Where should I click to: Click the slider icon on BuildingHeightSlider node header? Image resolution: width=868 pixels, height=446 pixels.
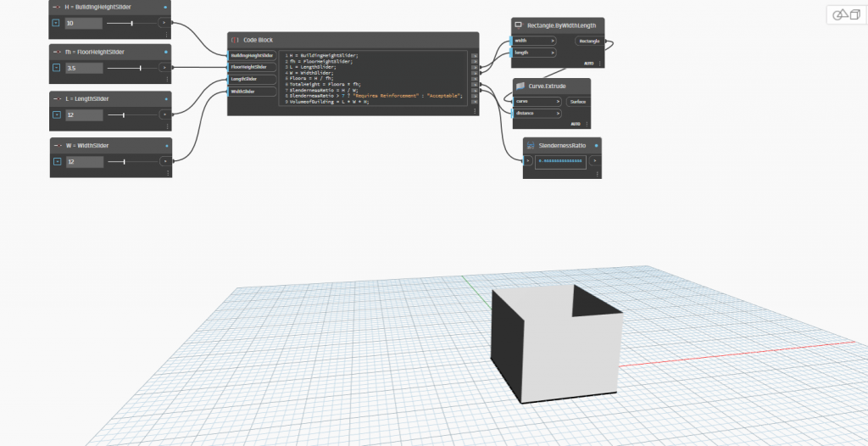click(x=57, y=7)
